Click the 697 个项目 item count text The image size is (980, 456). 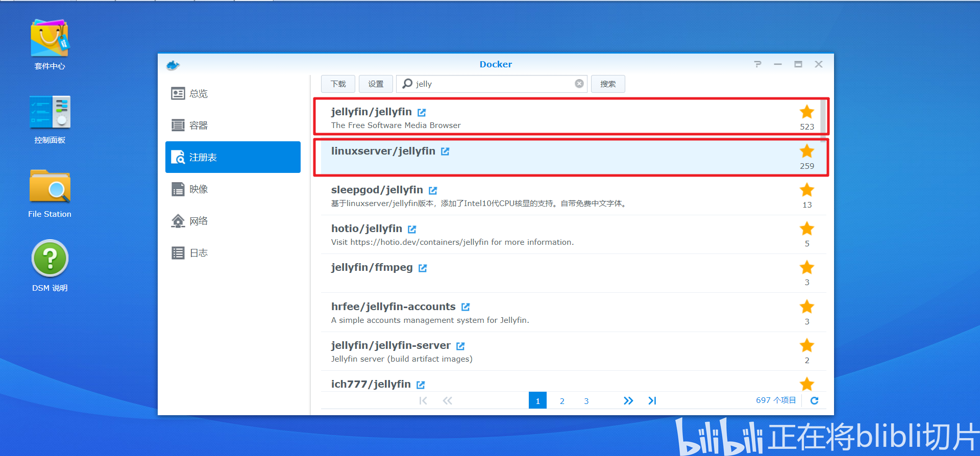[x=776, y=400]
